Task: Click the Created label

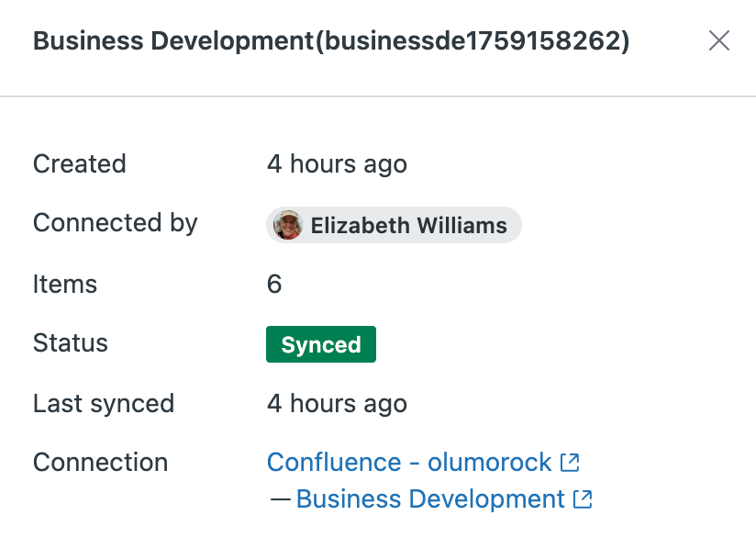Action: 80,164
